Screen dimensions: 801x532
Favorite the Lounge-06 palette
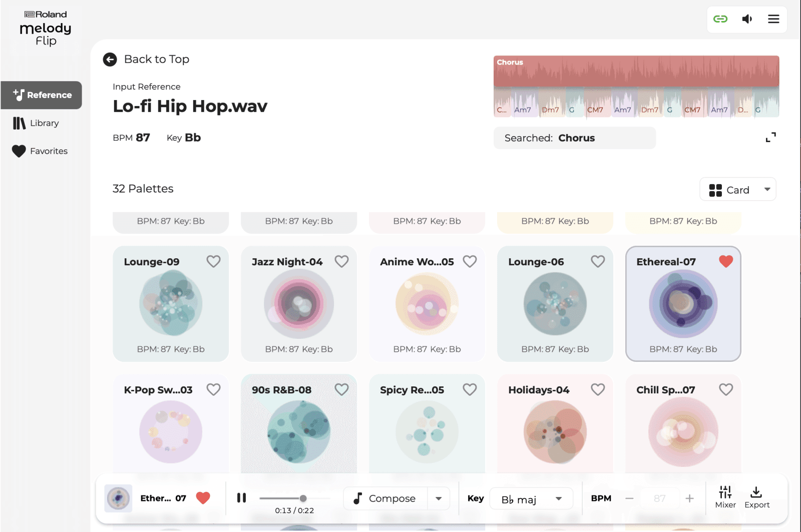598,261
